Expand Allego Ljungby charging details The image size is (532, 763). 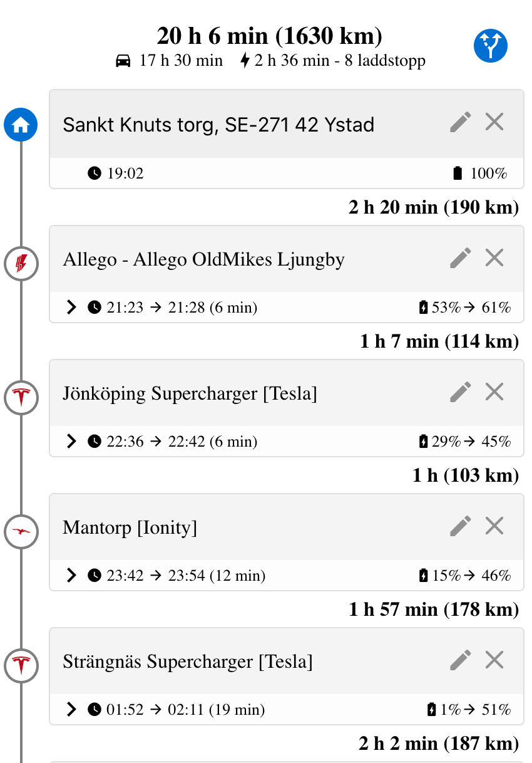point(72,308)
